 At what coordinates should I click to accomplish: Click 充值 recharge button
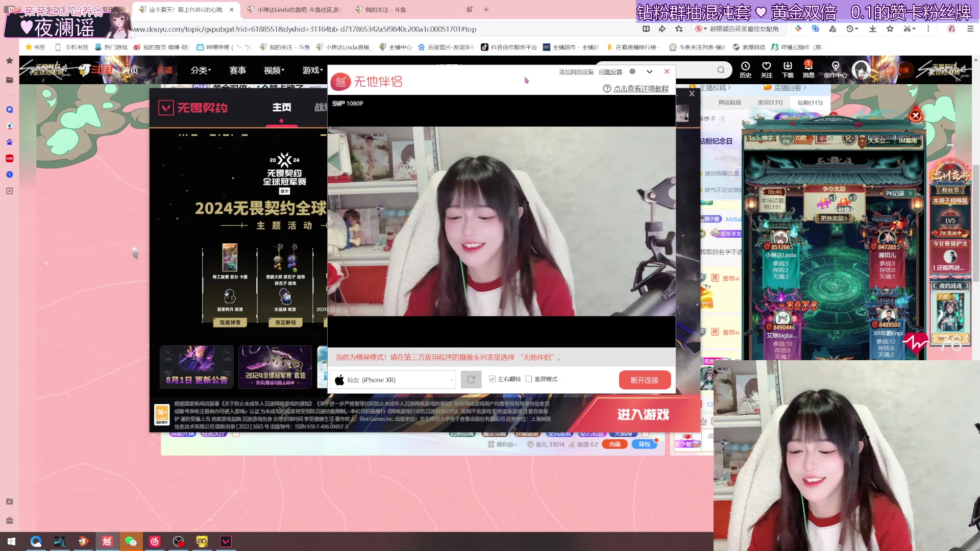click(615, 444)
